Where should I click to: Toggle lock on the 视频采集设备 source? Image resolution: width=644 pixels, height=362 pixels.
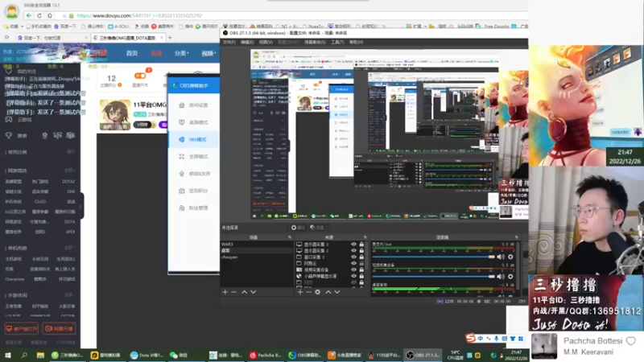pyautogui.click(x=361, y=269)
